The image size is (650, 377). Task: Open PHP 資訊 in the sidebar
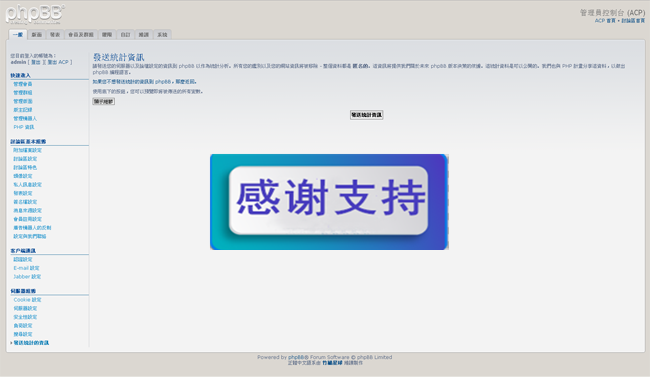(24, 127)
